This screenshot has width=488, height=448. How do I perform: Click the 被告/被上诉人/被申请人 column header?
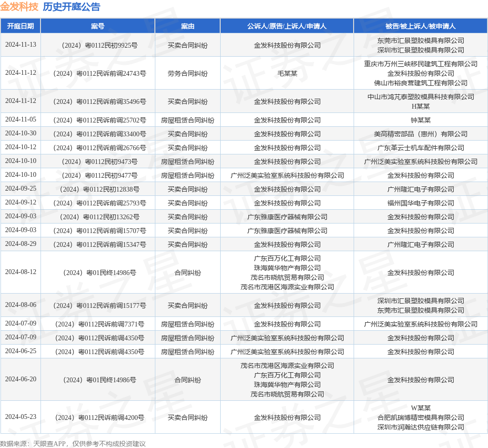pos(420,26)
